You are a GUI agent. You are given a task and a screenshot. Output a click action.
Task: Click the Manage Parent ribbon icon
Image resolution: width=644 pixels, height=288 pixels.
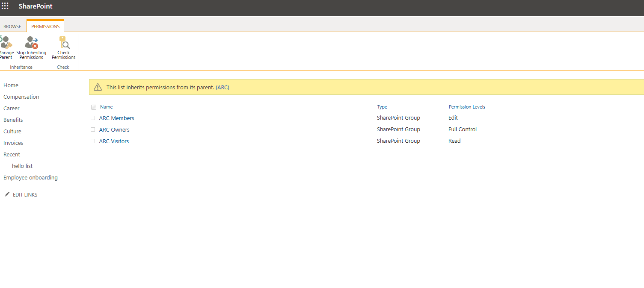[6, 43]
